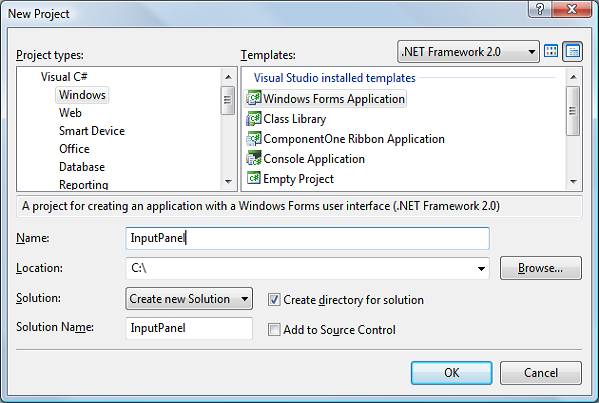Enable Add to Source Control checkbox

(274, 329)
